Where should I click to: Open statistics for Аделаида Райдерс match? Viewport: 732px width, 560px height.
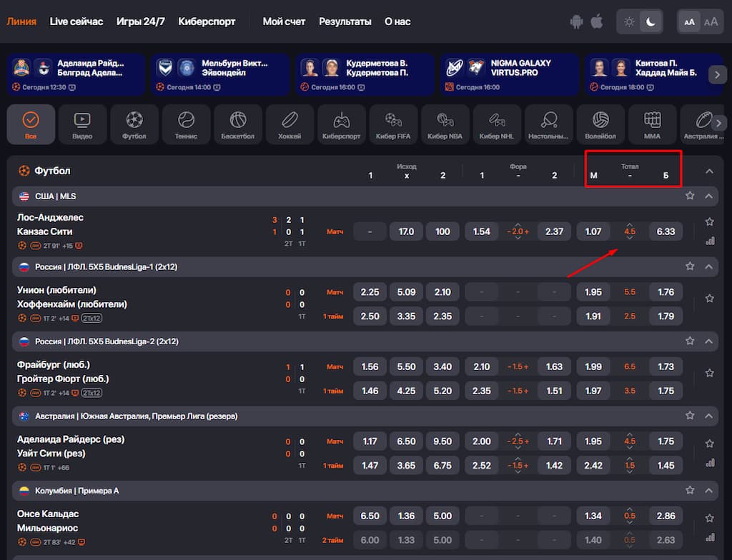(x=710, y=463)
